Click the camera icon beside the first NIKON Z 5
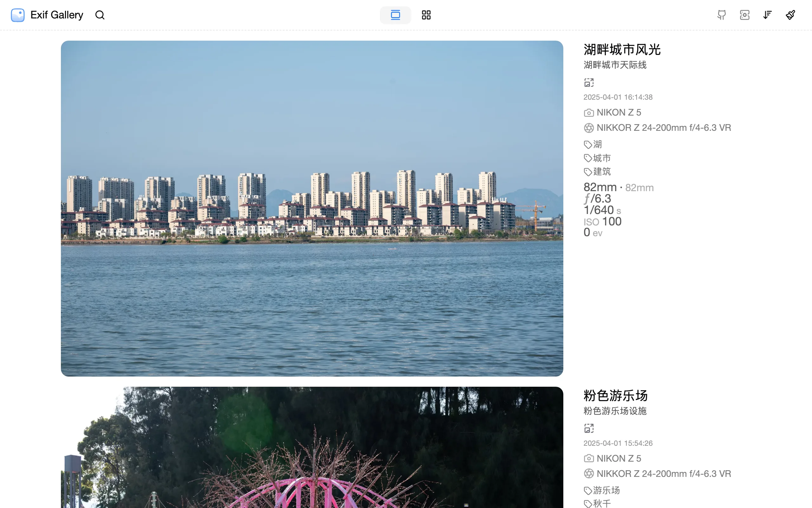Viewport: 812px width, 508px height. [588, 113]
